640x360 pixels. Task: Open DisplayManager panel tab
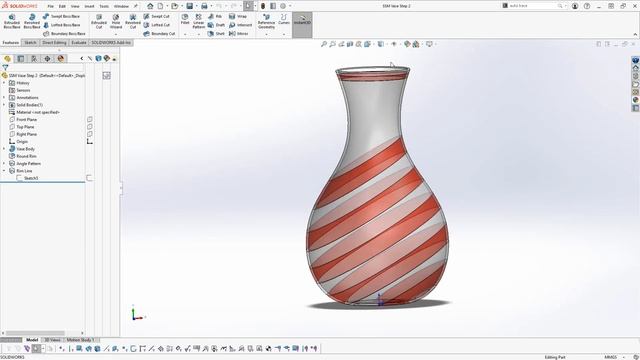(x=61, y=59)
